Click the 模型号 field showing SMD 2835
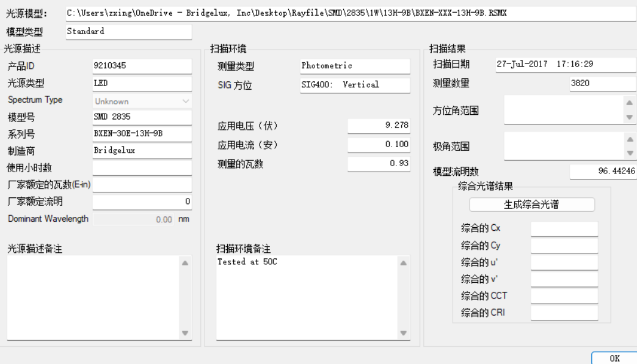 142,117
